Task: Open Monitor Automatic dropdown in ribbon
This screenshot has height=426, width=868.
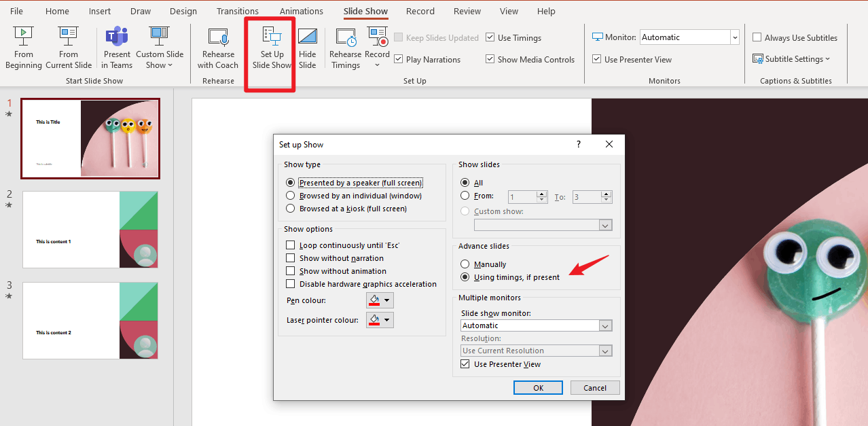Action: pos(735,37)
